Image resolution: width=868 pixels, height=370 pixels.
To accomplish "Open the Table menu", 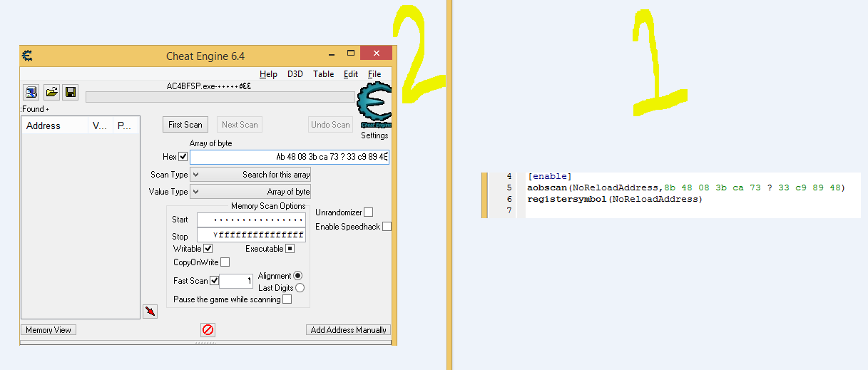I will click(x=323, y=74).
